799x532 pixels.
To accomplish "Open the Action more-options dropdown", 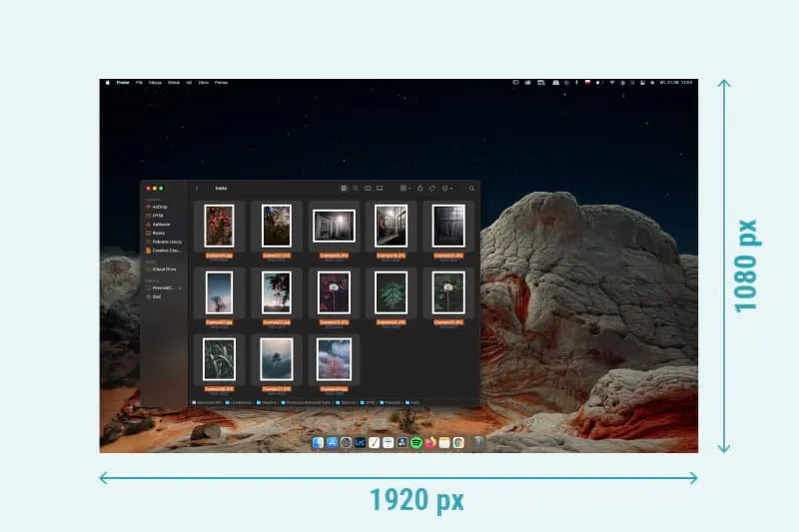I will pos(446,188).
